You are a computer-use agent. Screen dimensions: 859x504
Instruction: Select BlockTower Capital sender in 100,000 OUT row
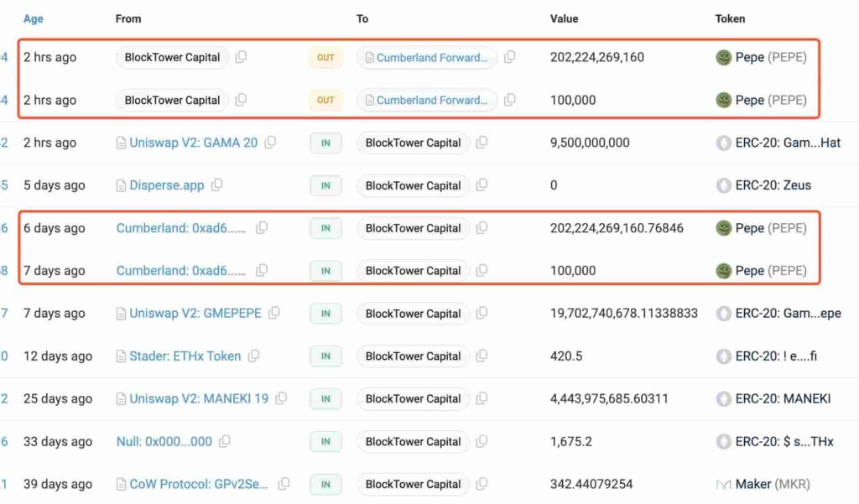tap(172, 100)
